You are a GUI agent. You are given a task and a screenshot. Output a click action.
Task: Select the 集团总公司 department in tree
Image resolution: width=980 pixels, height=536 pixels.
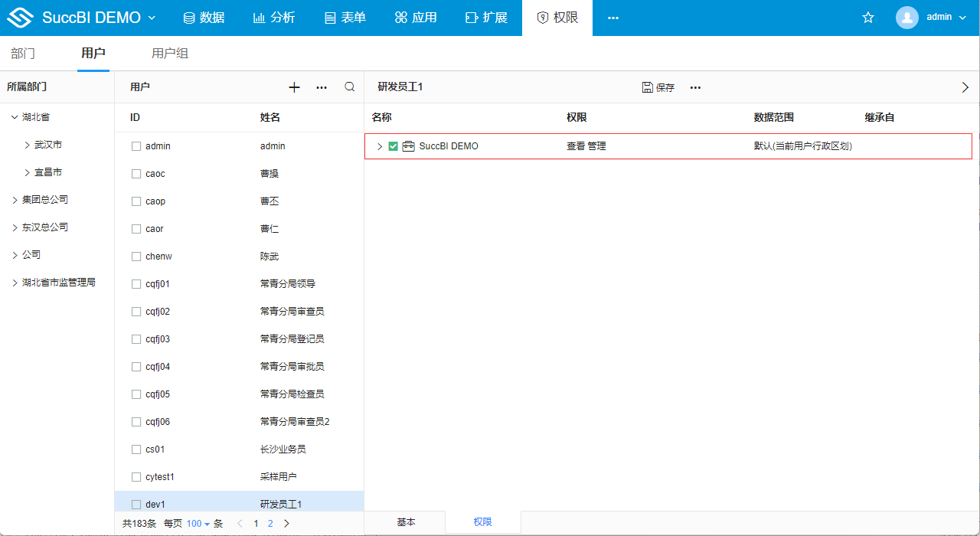point(45,200)
